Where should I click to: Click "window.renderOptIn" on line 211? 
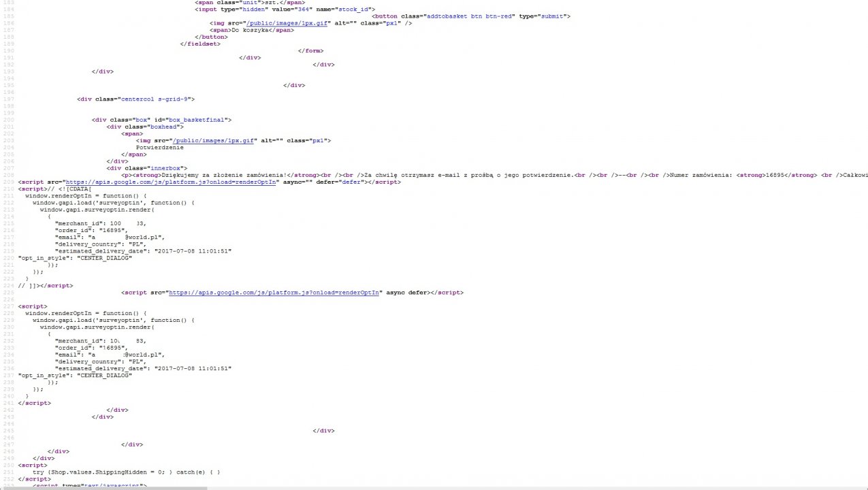[58, 196]
